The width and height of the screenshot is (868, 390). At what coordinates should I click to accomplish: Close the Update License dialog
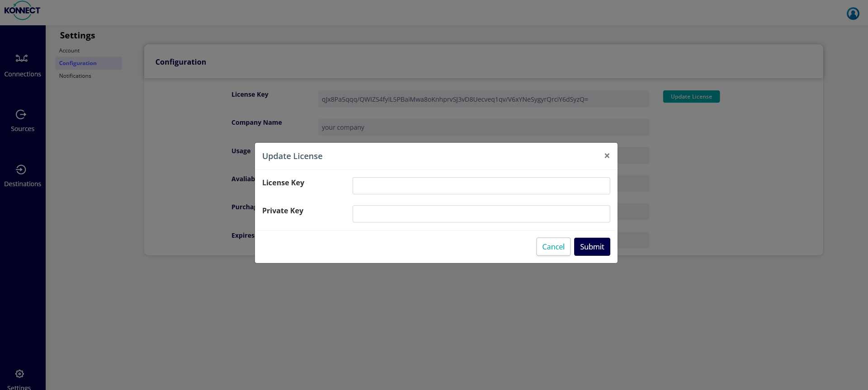[607, 156]
